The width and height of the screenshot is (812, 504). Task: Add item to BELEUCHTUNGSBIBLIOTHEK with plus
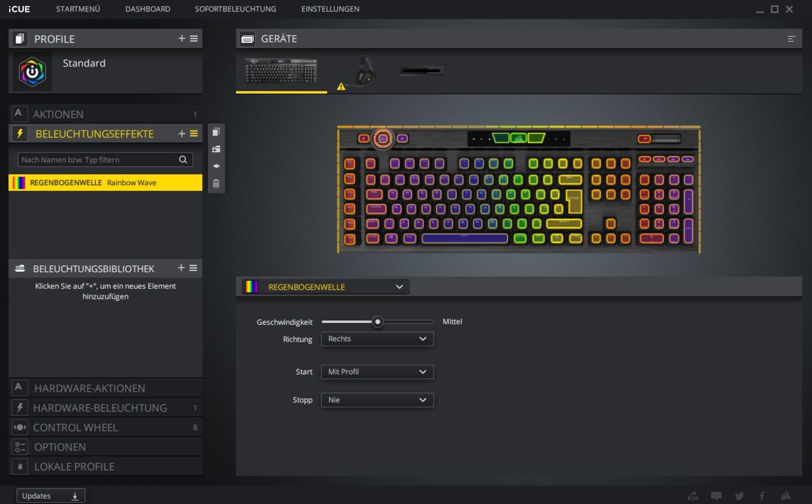(x=182, y=268)
